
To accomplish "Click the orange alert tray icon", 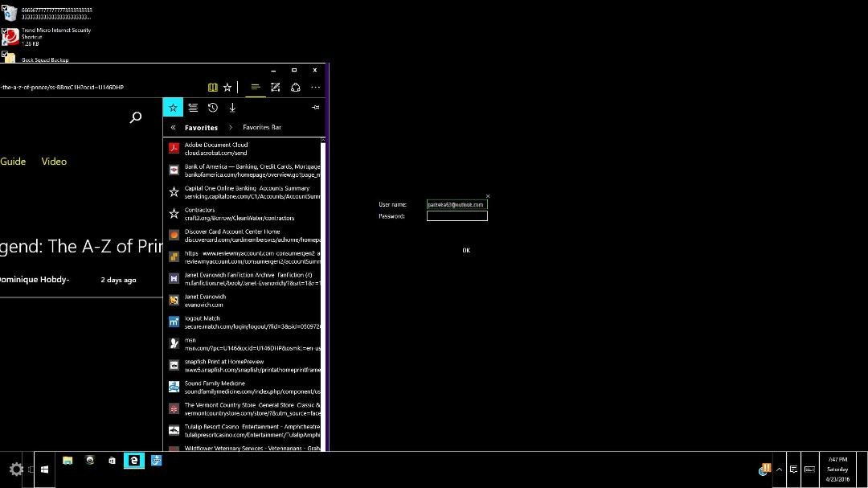I will (766, 469).
